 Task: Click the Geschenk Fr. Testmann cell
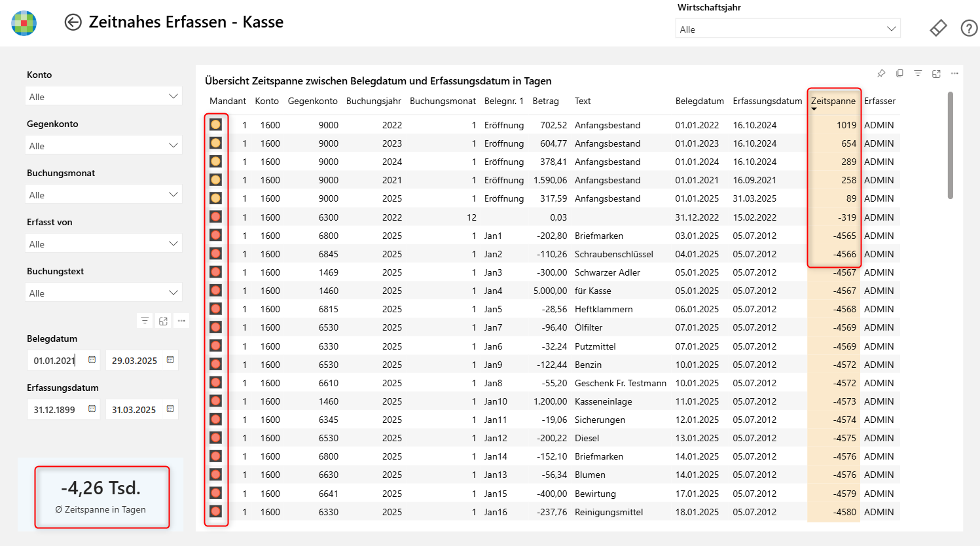click(x=621, y=383)
